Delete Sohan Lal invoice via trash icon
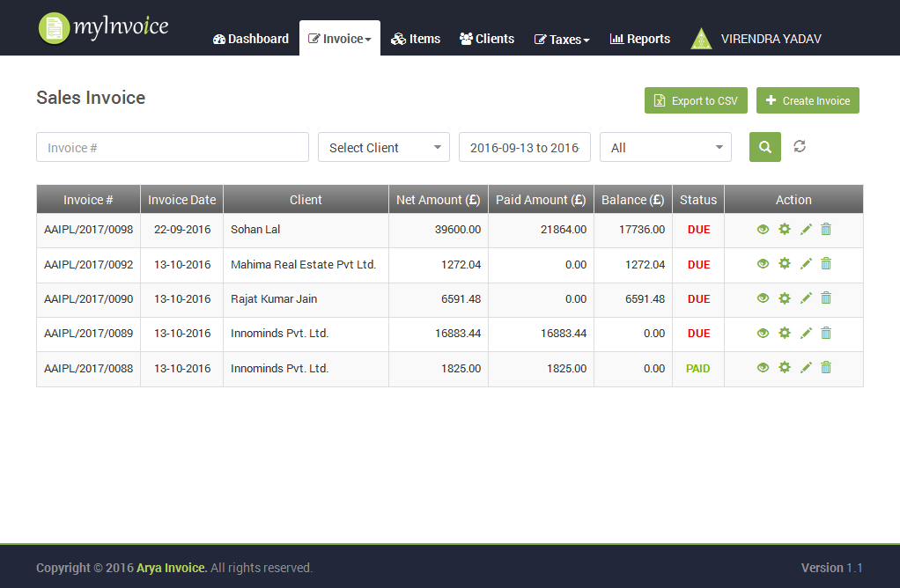This screenshot has width=900, height=588. click(826, 230)
